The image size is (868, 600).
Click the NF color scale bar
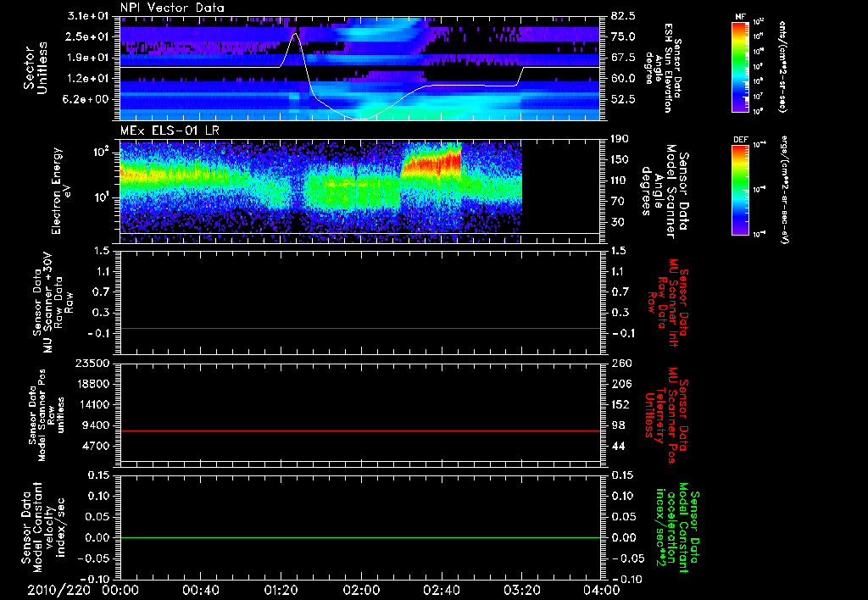(741, 66)
